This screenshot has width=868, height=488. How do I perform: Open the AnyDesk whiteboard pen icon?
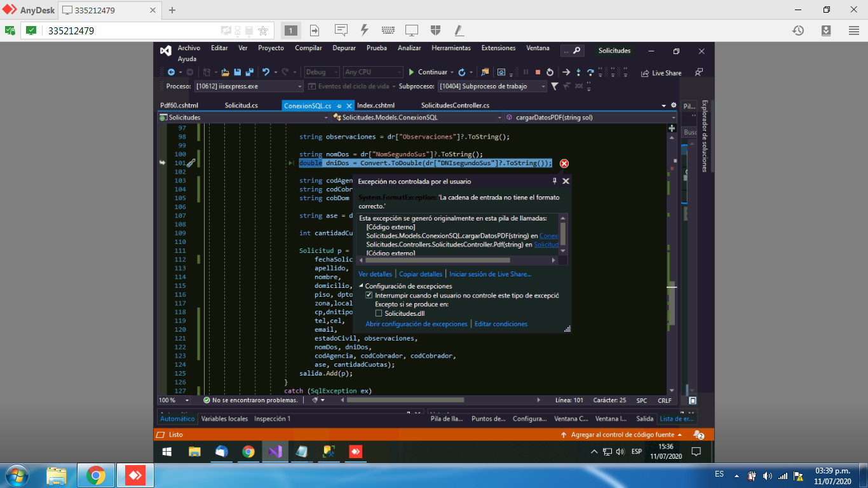click(x=458, y=30)
